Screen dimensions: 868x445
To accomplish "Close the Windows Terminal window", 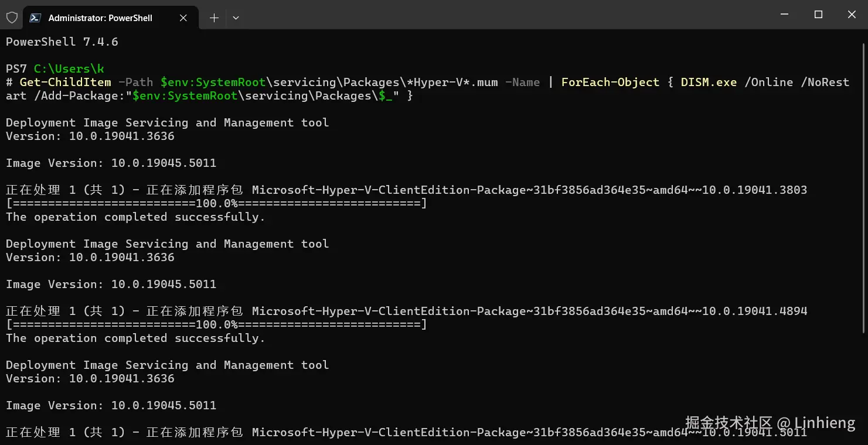I will tap(852, 15).
